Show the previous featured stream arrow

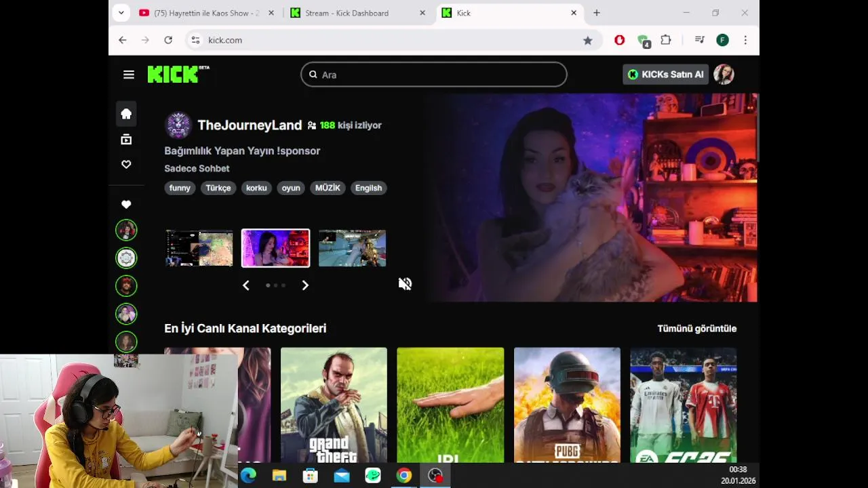point(246,285)
